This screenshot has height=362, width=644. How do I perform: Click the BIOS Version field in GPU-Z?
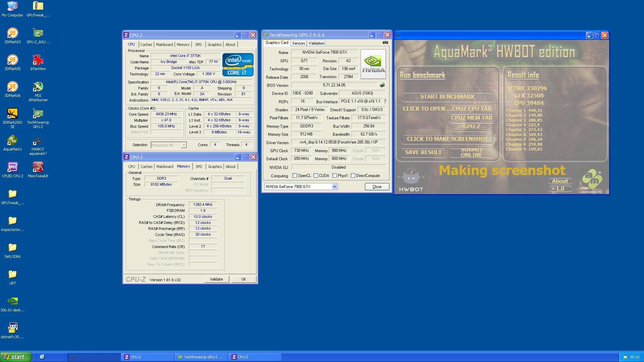334,85
